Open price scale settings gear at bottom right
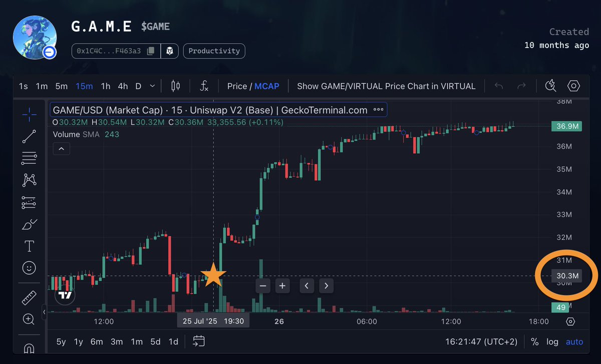This screenshot has width=601, height=364. coord(570,321)
